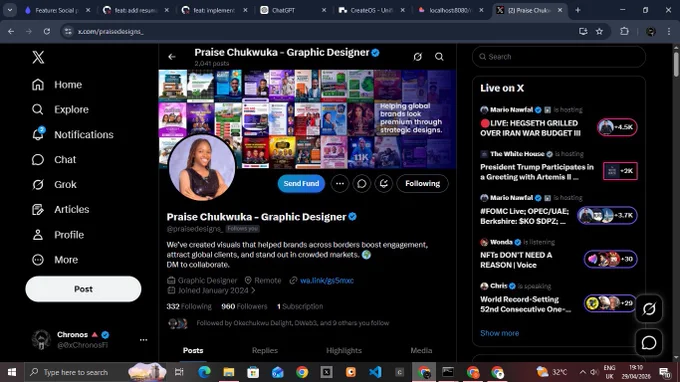Click Show more under Live on X
This screenshot has width=680, height=382.
[x=500, y=333]
